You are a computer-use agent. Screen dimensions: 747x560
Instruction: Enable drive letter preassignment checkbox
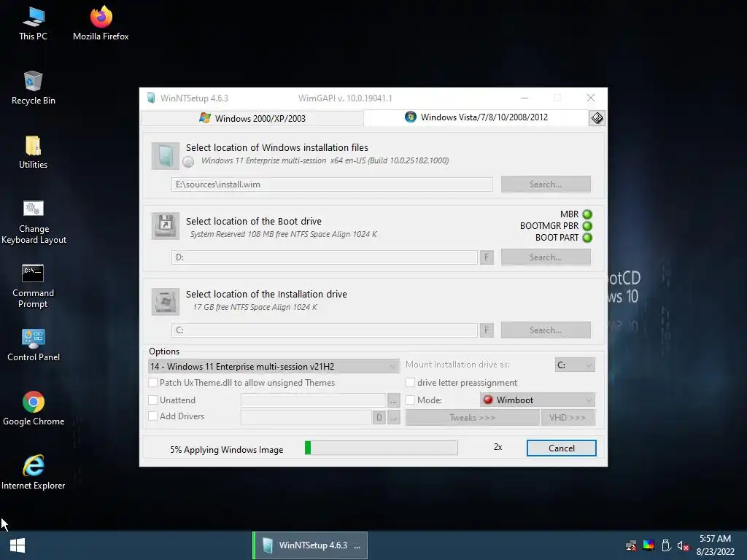[410, 382]
